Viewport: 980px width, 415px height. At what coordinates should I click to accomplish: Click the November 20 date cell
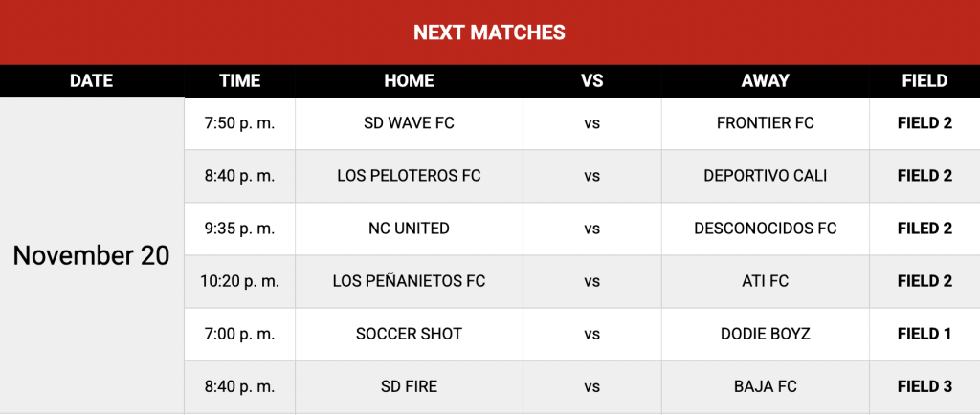pos(92,255)
